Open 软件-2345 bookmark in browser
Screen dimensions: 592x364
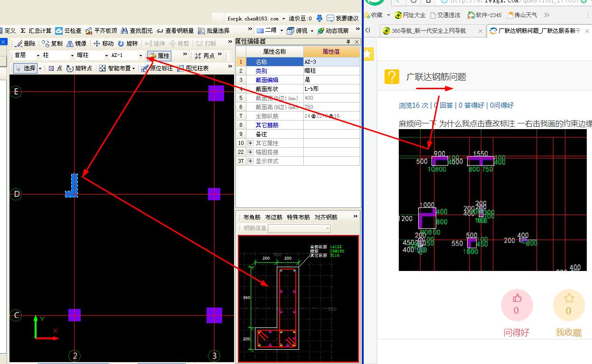(485, 15)
